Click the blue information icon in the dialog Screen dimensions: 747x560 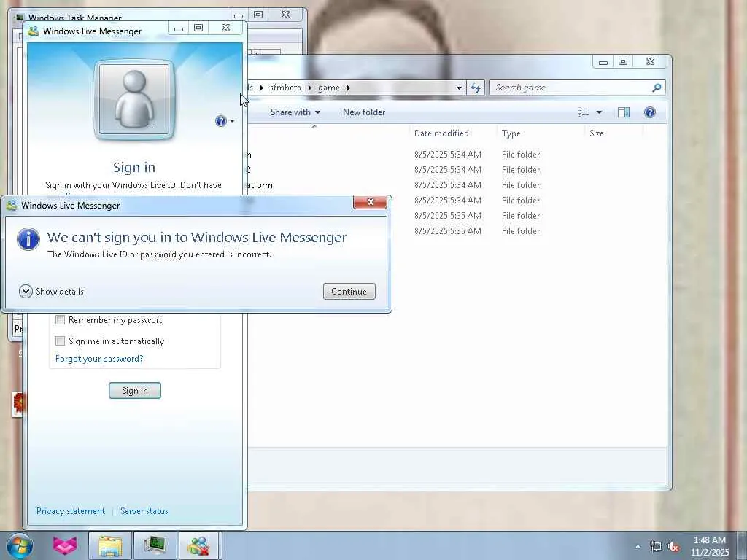click(28, 238)
